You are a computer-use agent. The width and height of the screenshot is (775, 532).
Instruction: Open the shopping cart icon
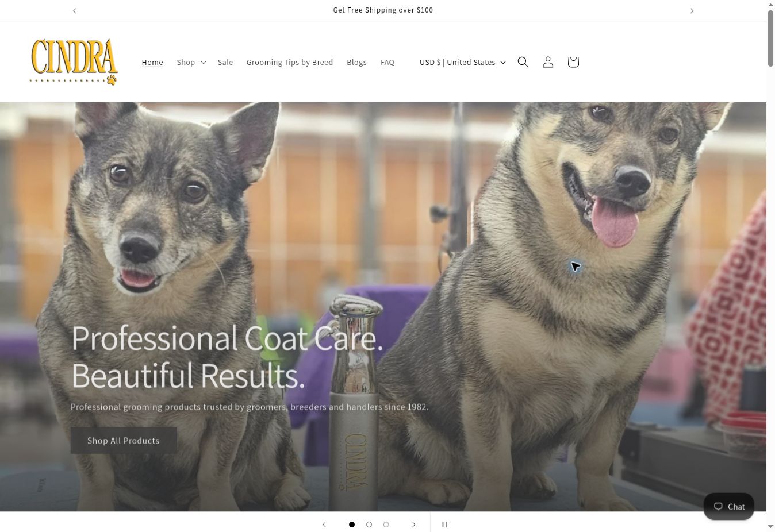[x=573, y=62]
